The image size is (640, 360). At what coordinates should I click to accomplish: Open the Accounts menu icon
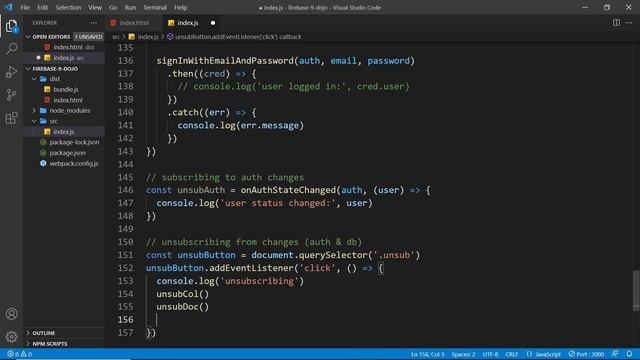[x=11, y=313]
